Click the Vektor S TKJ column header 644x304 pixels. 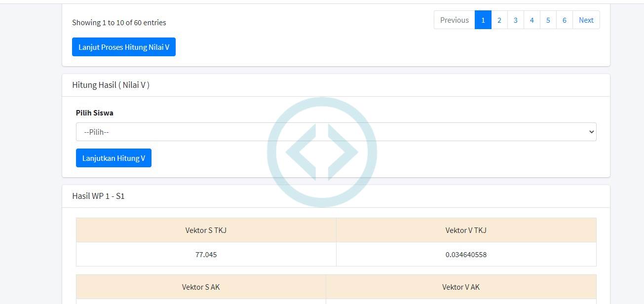(206, 230)
